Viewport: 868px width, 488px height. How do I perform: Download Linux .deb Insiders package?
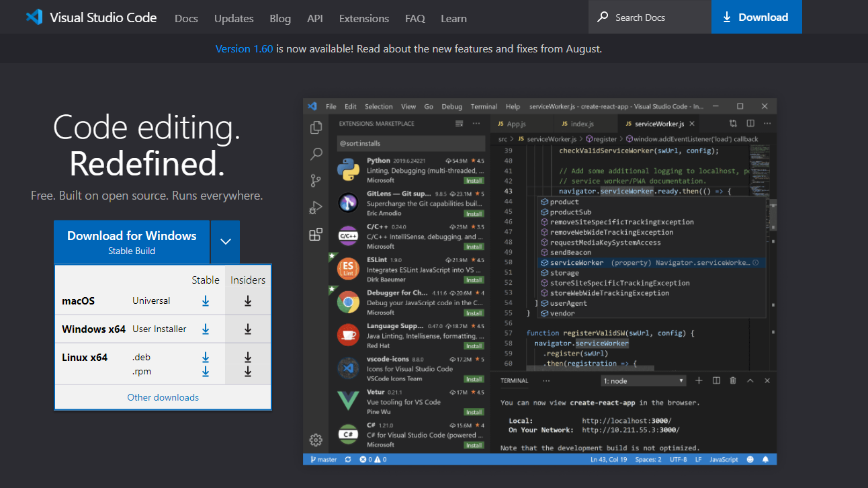pyautogui.click(x=248, y=358)
